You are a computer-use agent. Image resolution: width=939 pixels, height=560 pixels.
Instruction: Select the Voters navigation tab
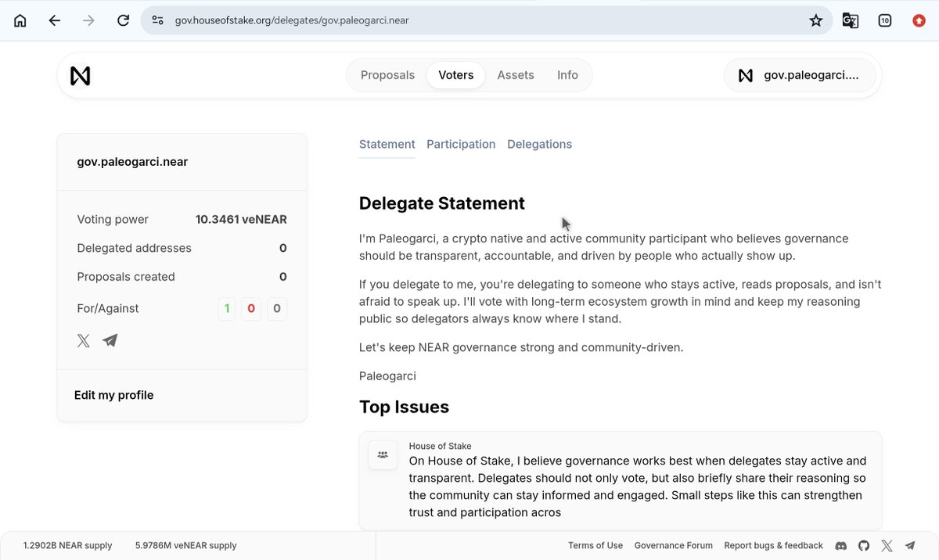coord(456,75)
